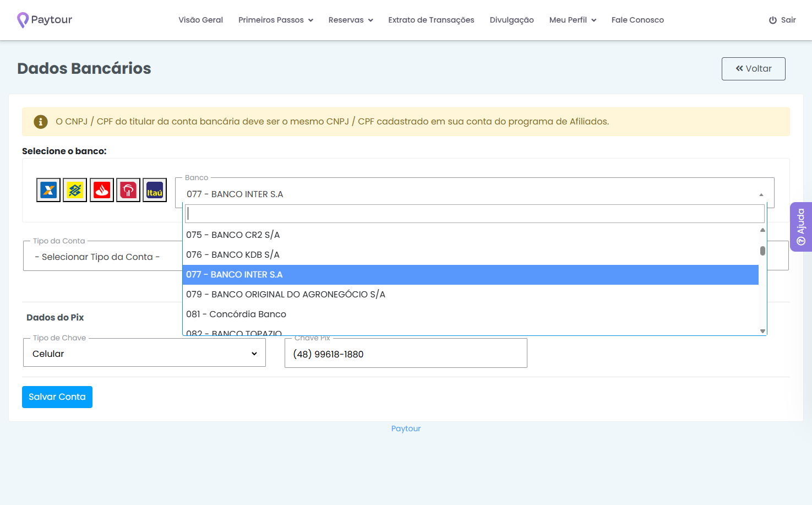Choose 081 - Concórdia Banco option
This screenshot has height=505, width=812.
point(471,314)
